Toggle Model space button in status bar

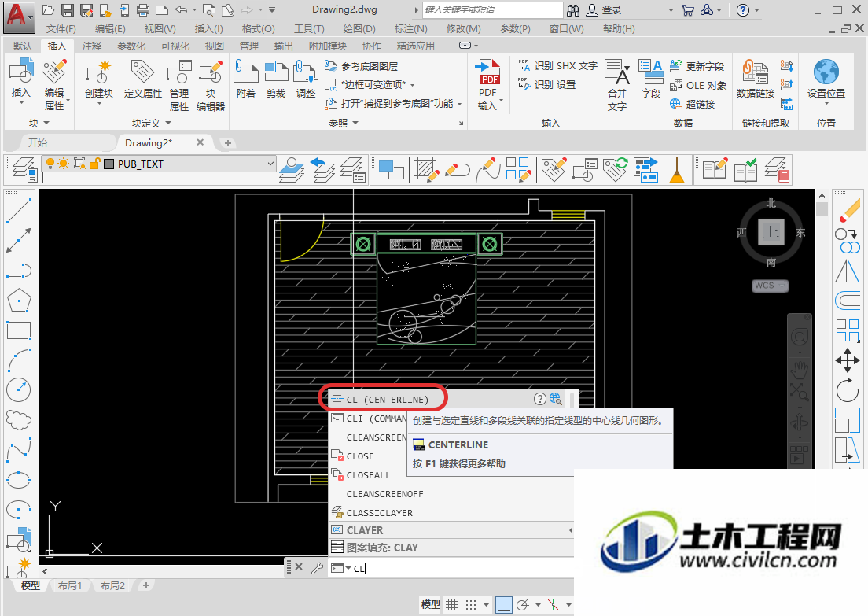(x=430, y=604)
